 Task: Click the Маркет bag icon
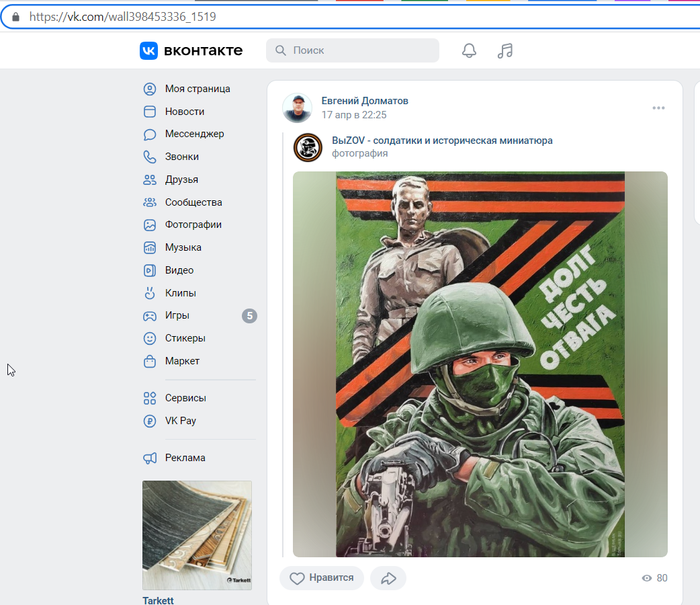[x=150, y=361]
